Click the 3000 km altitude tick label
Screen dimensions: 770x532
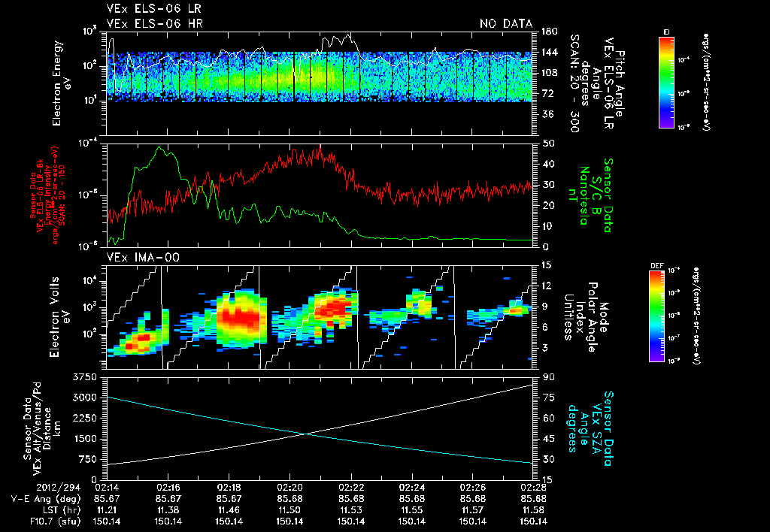pos(84,397)
